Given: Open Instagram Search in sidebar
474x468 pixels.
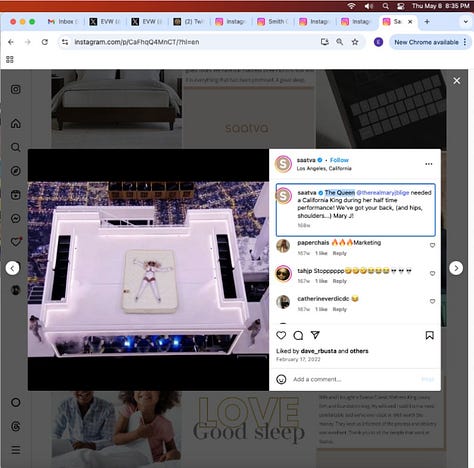Looking at the screenshot, I should 16,147.
